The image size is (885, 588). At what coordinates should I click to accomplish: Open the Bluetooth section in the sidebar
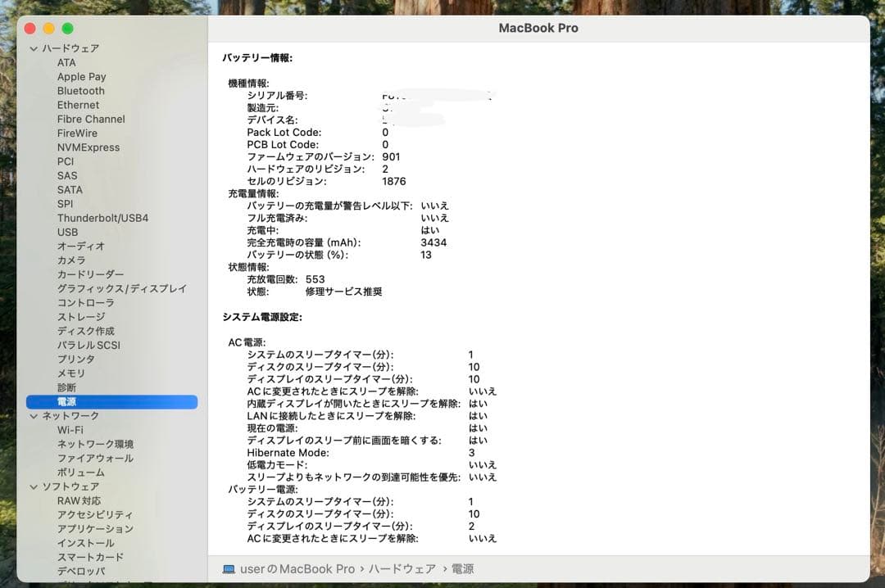point(80,90)
